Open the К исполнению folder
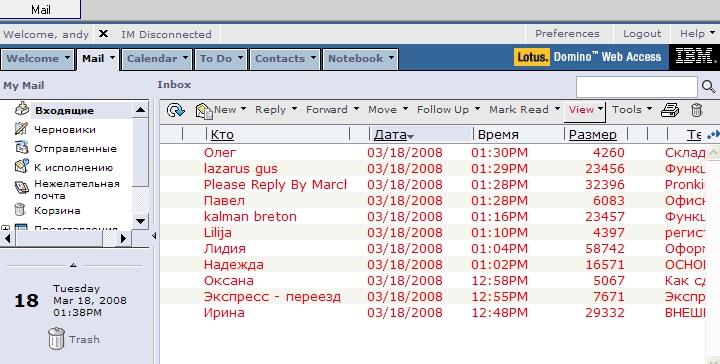This screenshot has height=364, width=720. [x=73, y=168]
